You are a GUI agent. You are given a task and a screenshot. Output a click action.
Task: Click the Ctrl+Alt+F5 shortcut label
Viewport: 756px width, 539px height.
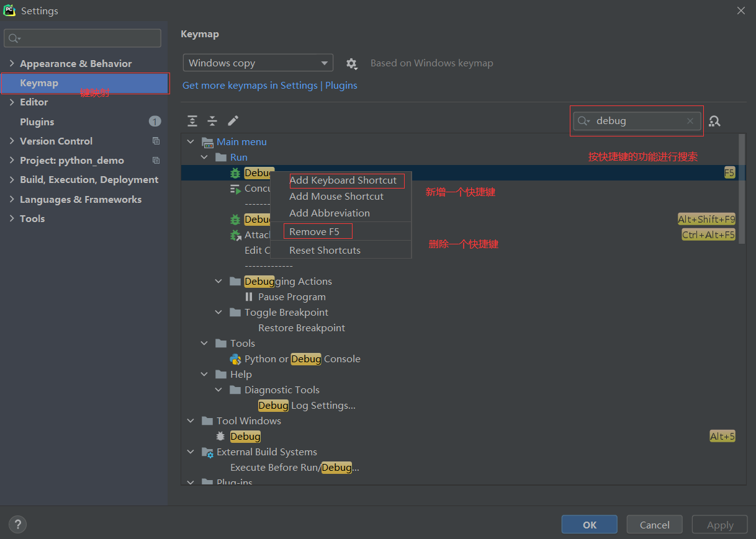708,235
